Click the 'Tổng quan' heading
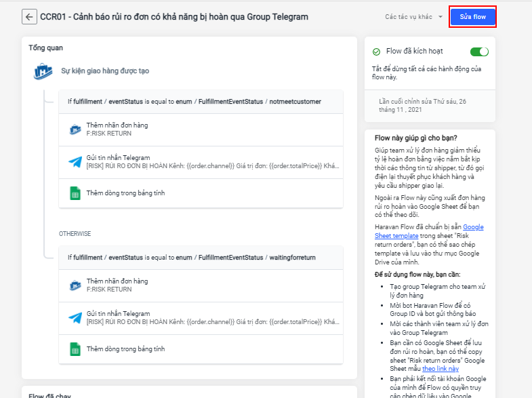Viewport: 532px width, 398px height. tap(46, 48)
